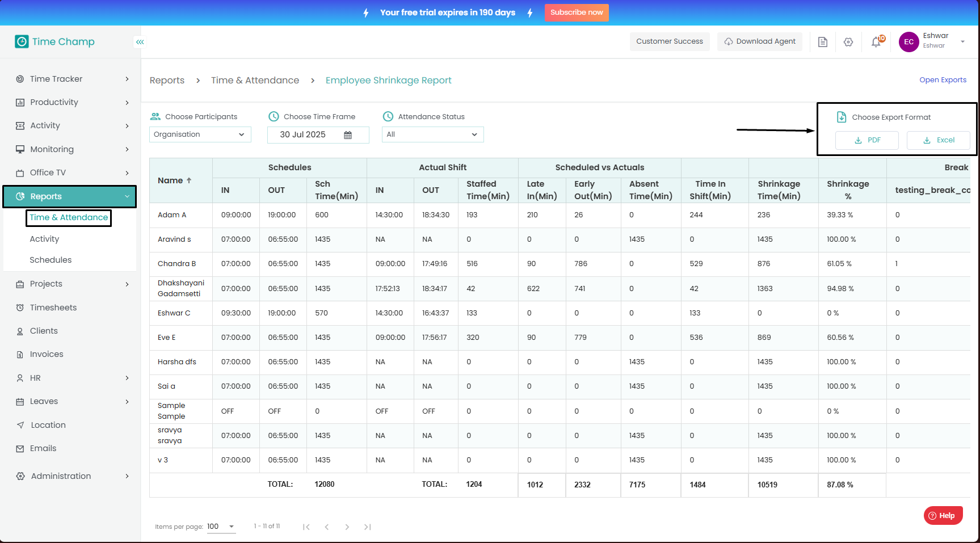Open the Organisation participants dropdown
The height and width of the screenshot is (543, 980).
coord(200,134)
